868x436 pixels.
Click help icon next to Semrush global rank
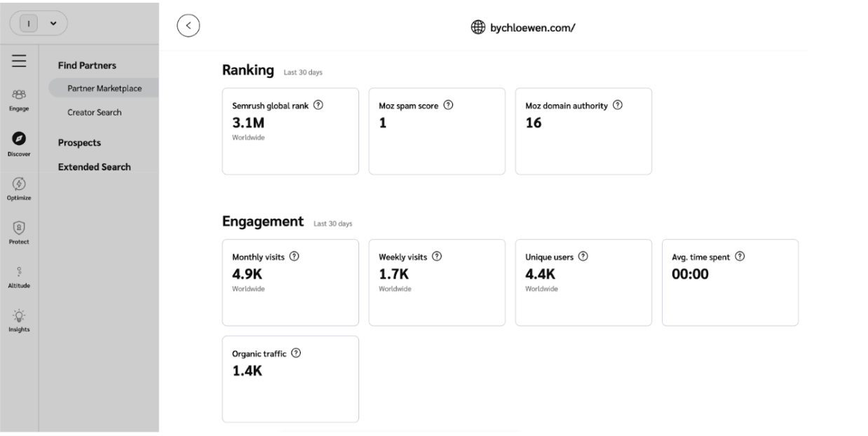coord(318,105)
